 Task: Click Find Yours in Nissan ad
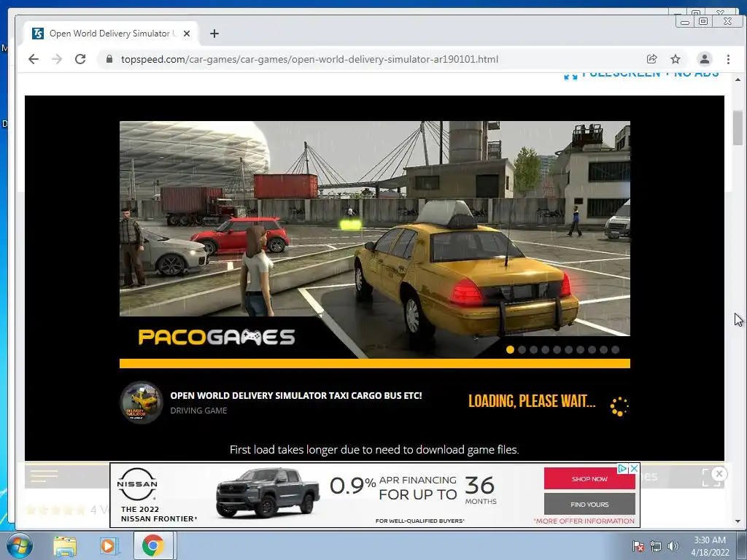click(589, 505)
